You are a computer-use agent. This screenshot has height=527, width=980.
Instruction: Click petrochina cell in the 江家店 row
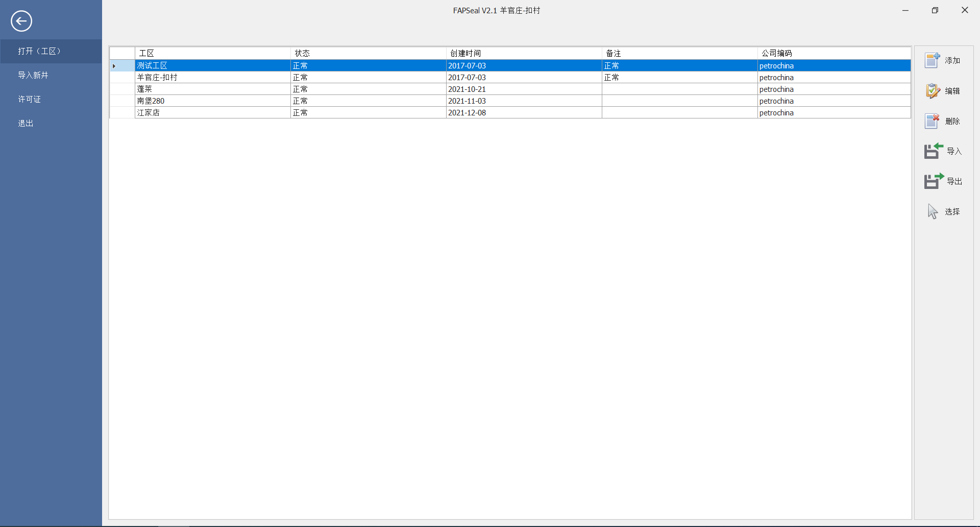[834, 112]
